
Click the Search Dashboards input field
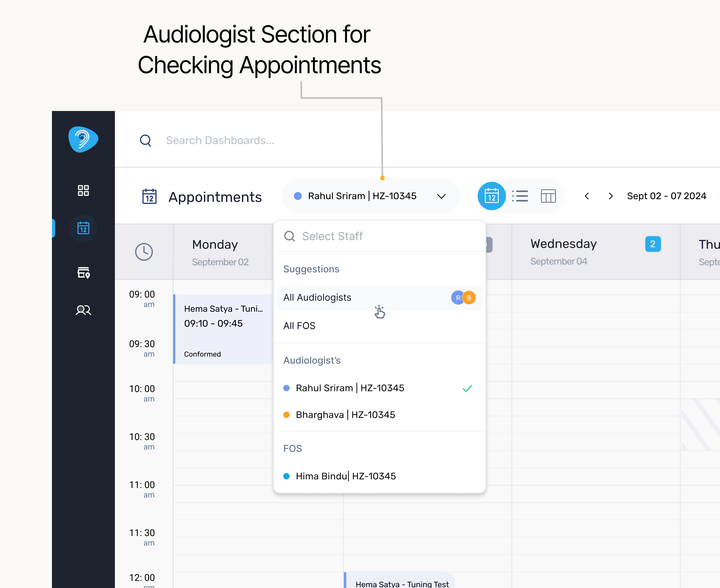[x=220, y=140]
